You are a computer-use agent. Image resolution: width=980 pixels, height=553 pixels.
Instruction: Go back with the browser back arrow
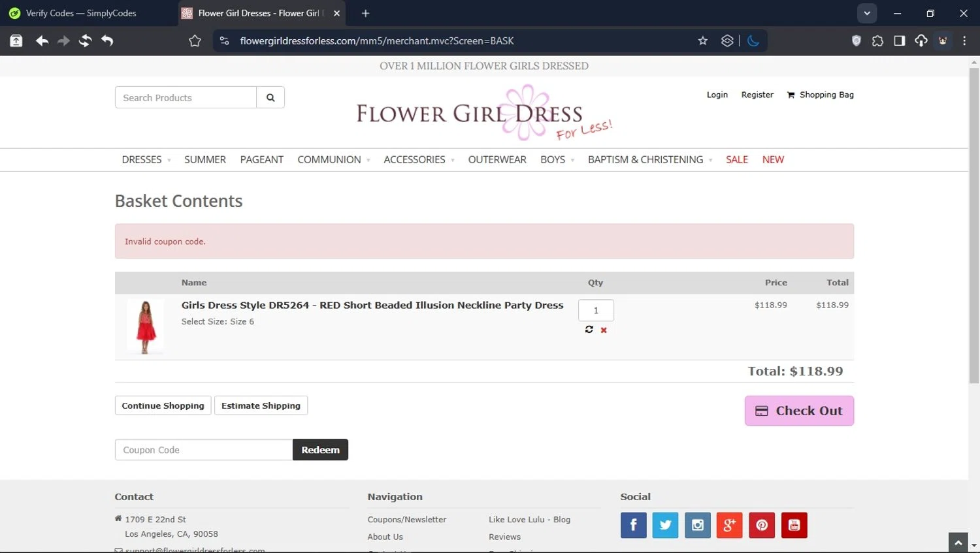(42, 40)
